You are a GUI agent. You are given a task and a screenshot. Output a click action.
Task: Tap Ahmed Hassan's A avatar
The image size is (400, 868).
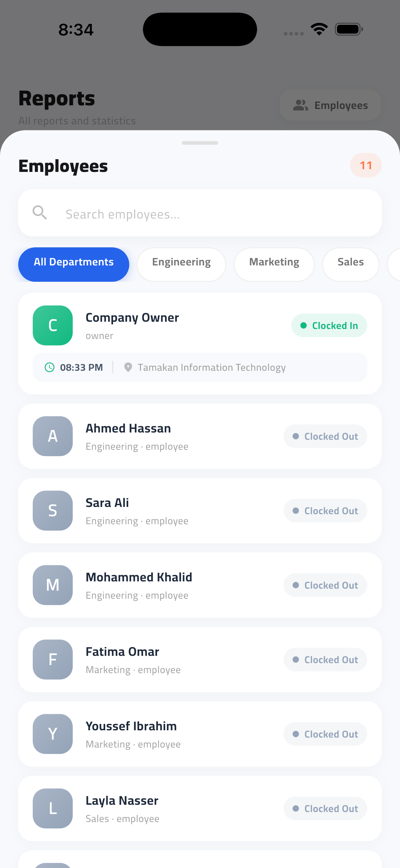(53, 436)
